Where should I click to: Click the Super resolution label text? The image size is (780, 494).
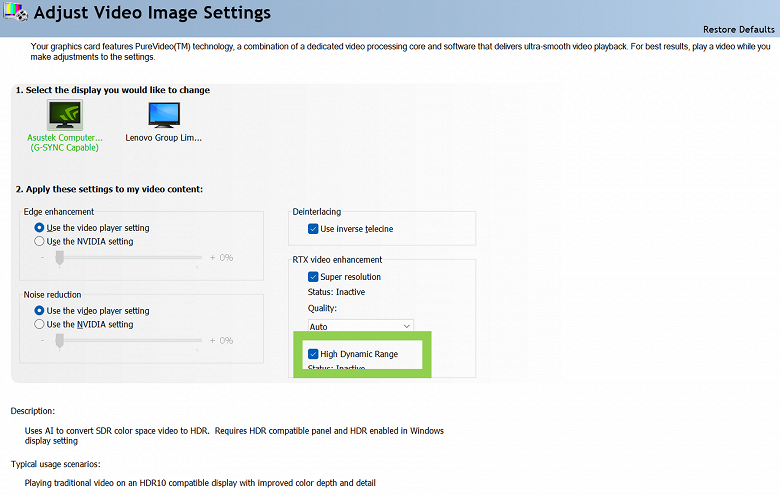pyautogui.click(x=350, y=277)
